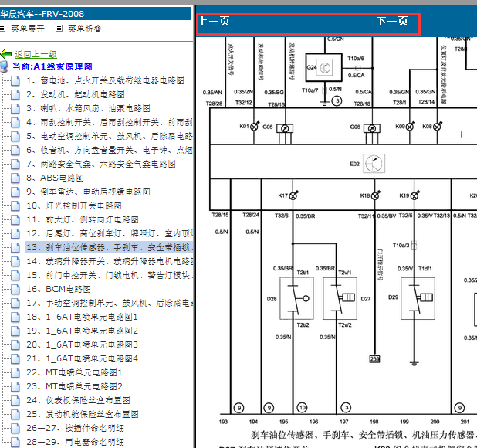Open 22、MT电喷单元电路图1

(x=75, y=372)
